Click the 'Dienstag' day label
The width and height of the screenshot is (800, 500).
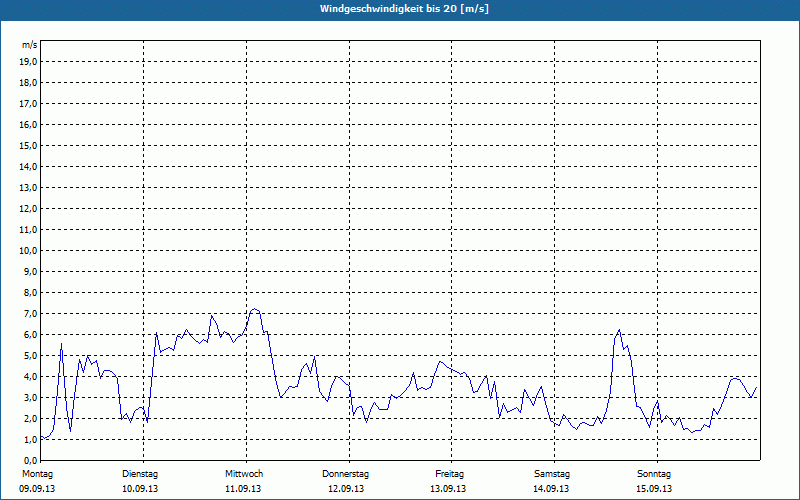click(x=140, y=474)
